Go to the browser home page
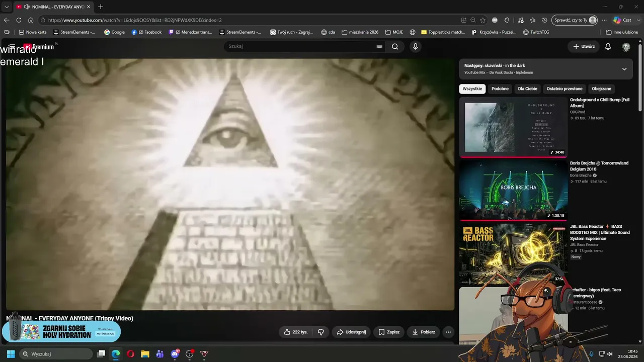The image size is (644, 362). click(x=31, y=20)
